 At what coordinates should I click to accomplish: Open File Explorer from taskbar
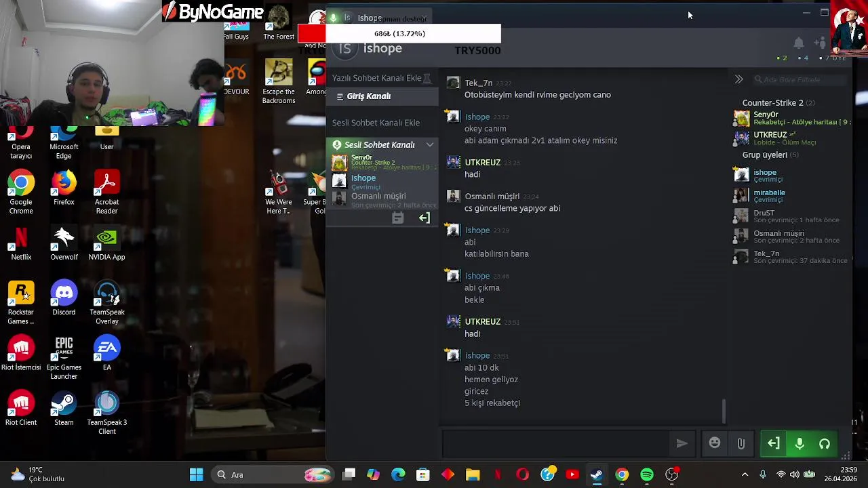[x=473, y=474]
